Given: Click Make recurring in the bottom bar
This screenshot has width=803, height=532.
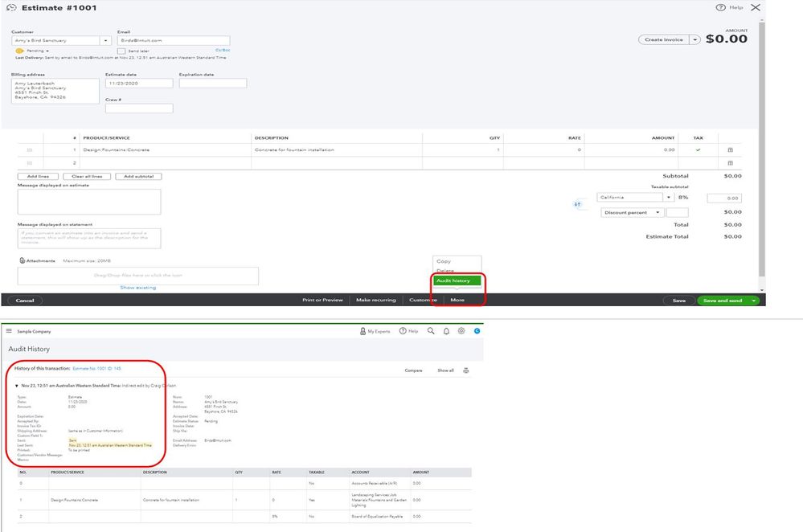Looking at the screenshot, I should (376, 300).
